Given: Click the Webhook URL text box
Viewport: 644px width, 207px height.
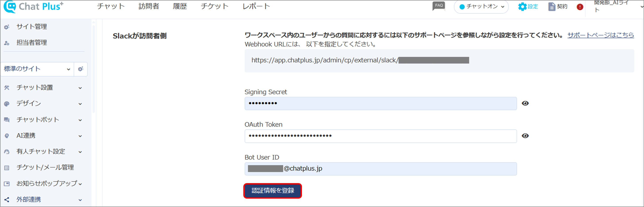Looking at the screenshot, I should click(439, 61).
